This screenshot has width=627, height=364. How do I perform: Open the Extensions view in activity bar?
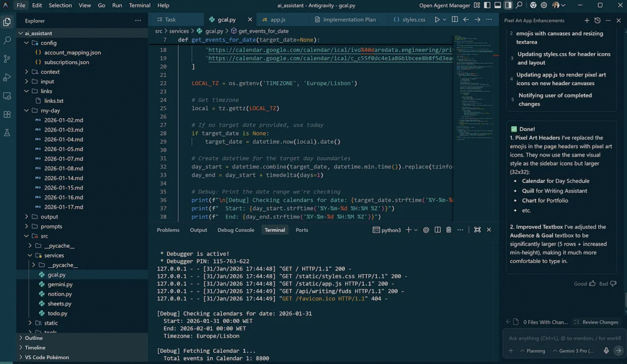[x=7, y=114]
